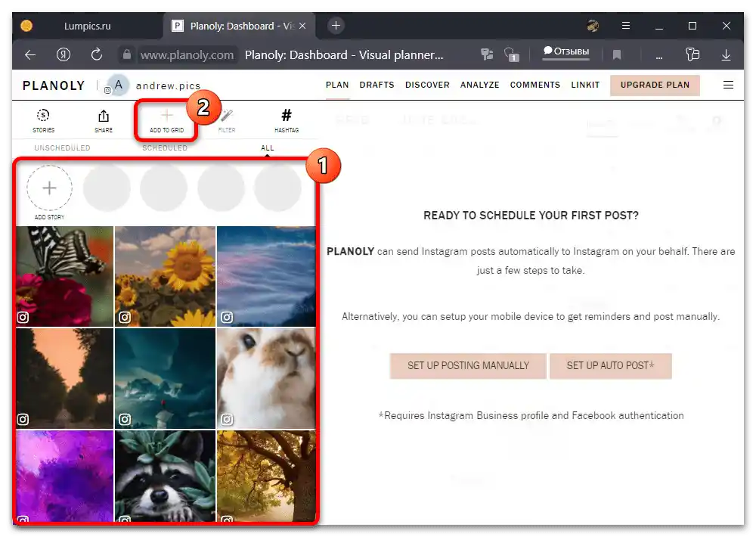
Task: Click the andrew.pics account name
Action: pyautogui.click(x=168, y=85)
